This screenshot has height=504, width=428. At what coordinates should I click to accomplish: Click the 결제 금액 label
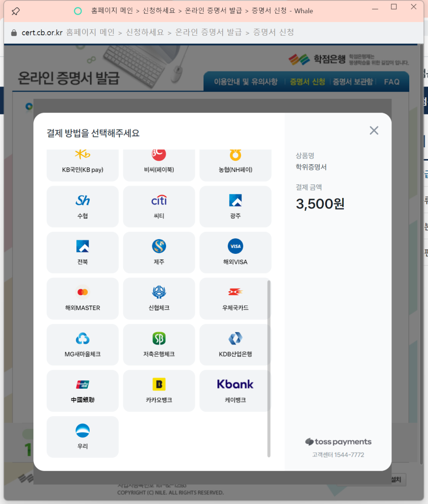click(x=309, y=187)
